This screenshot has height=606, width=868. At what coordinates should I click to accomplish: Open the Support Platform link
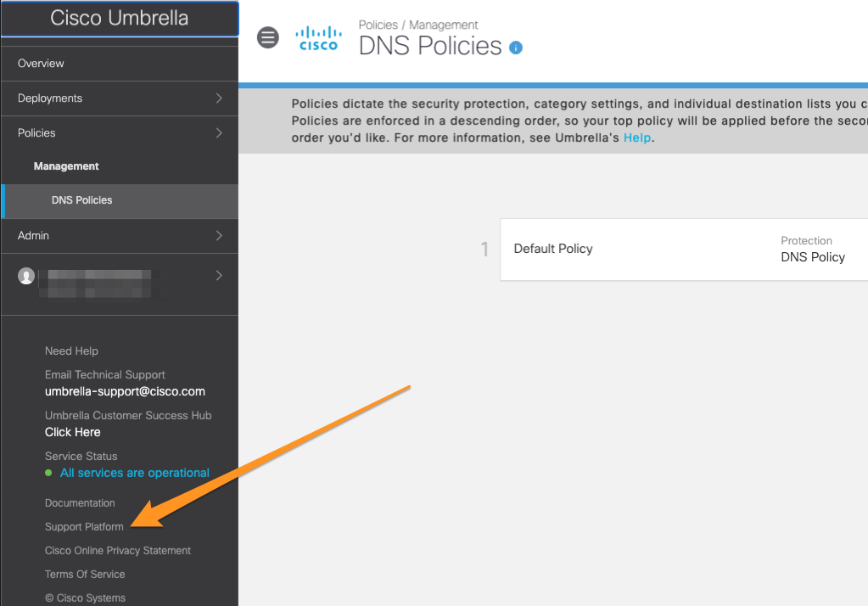pos(84,527)
